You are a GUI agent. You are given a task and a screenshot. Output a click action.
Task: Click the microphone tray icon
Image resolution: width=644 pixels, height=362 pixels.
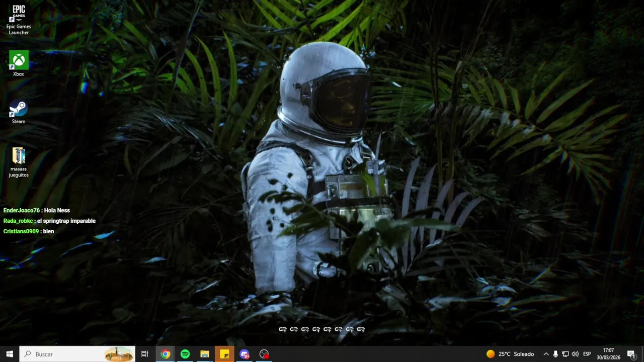[555, 354]
